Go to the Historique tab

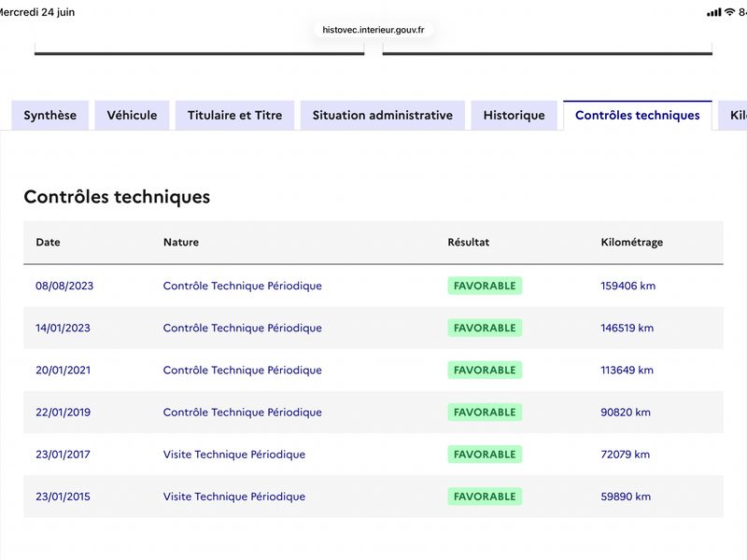tap(514, 115)
